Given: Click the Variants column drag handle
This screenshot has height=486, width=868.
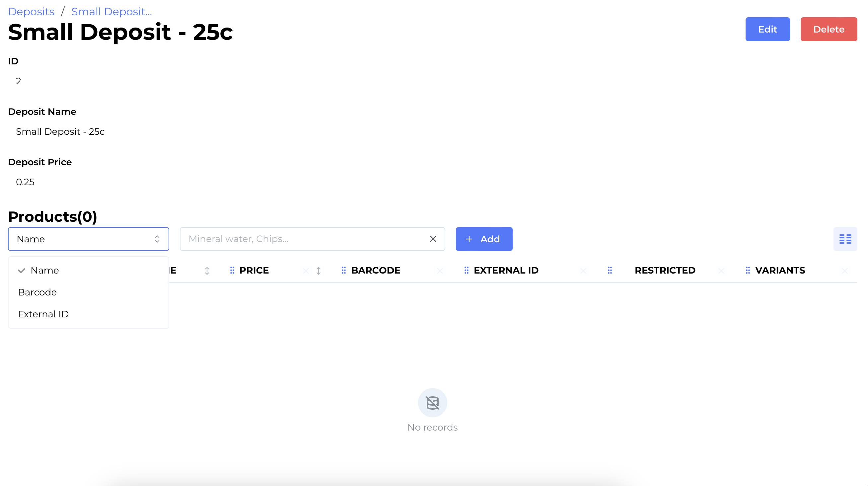Looking at the screenshot, I should 748,270.
